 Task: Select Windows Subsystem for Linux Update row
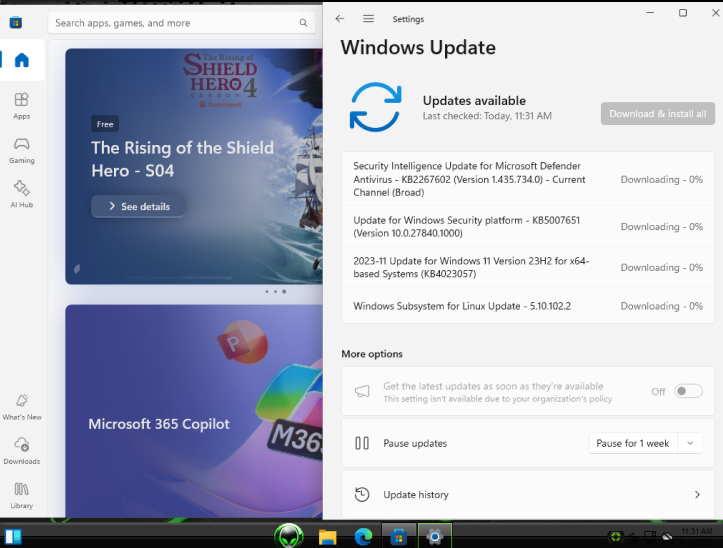(x=528, y=306)
